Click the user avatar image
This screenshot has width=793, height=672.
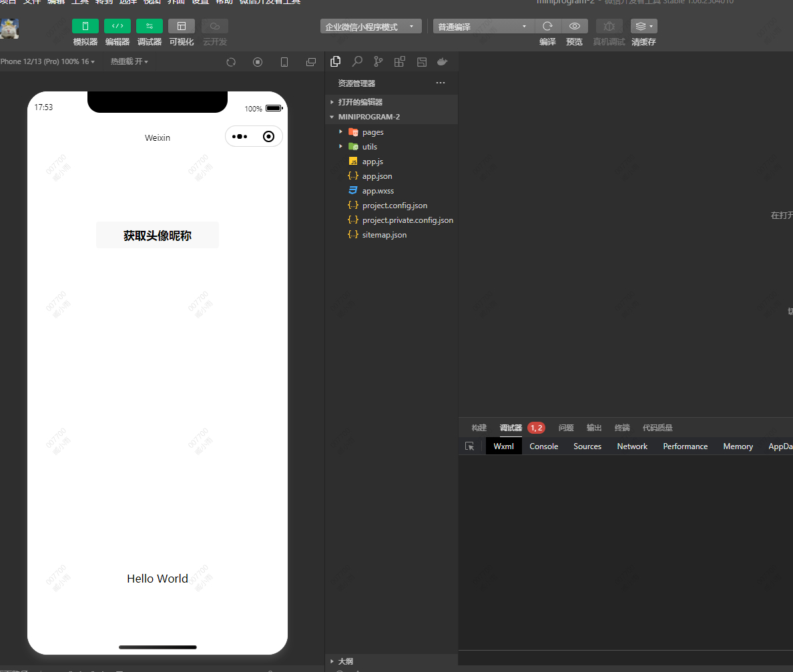[x=9, y=29]
